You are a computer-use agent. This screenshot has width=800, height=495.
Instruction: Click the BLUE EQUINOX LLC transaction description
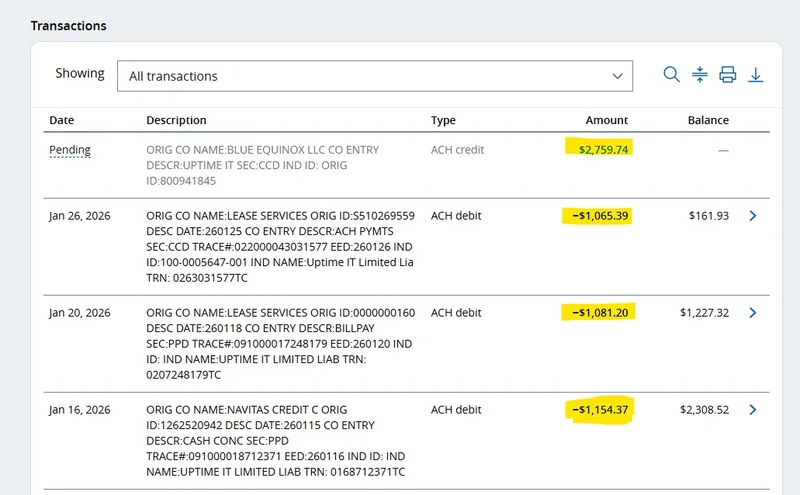point(262,165)
